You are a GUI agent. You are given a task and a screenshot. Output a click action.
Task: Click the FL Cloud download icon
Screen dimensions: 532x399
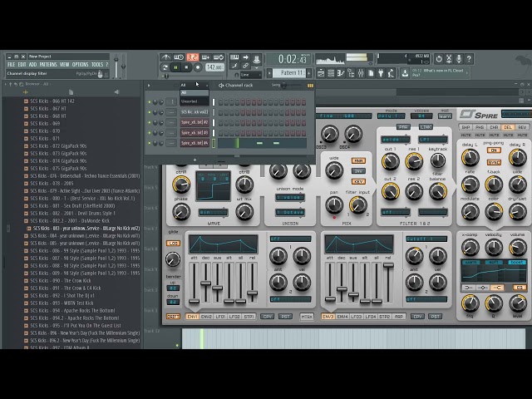pyautogui.click(x=405, y=73)
